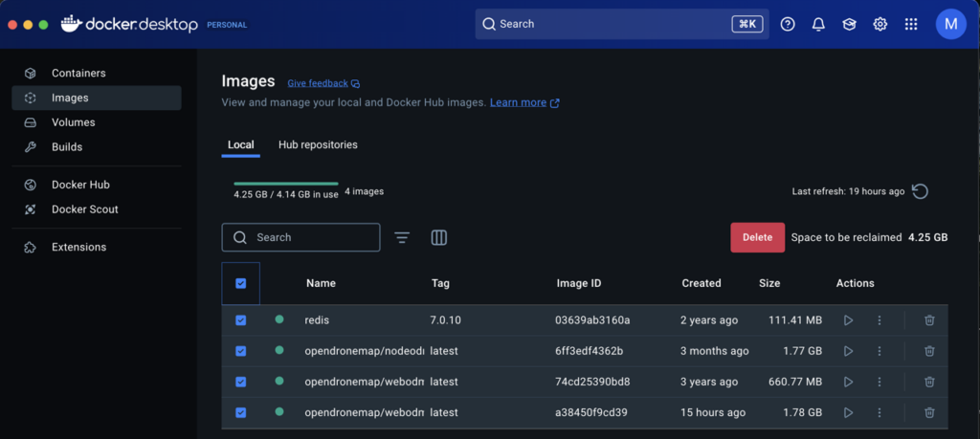Sort by the Tag column header
Screen dimensions: 980x439
point(440,283)
